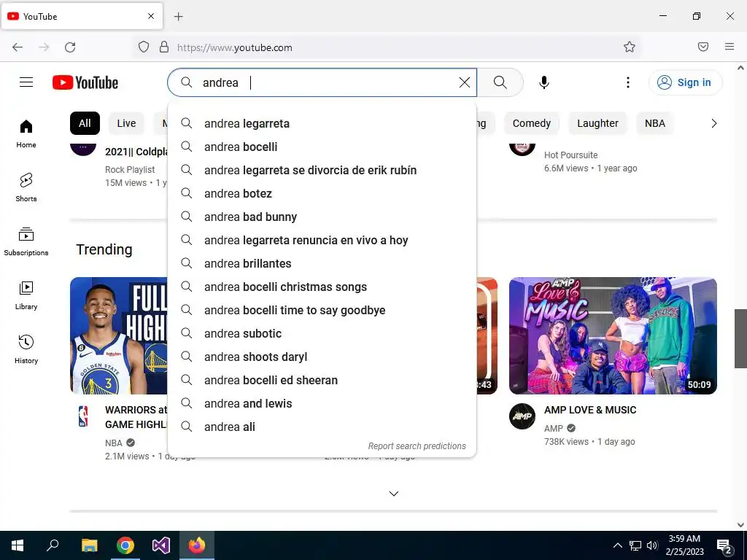Open the Firefox application menu
The width and height of the screenshot is (747, 560).
tap(729, 47)
